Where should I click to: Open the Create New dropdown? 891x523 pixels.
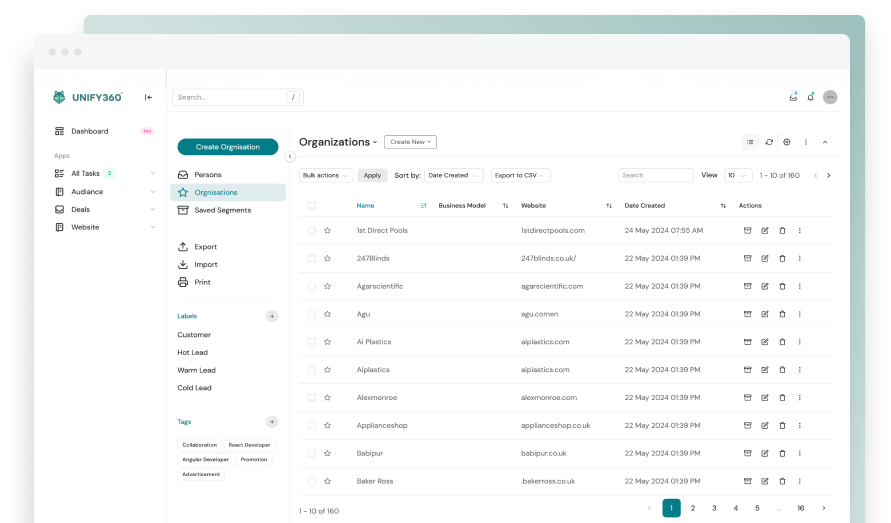point(410,142)
